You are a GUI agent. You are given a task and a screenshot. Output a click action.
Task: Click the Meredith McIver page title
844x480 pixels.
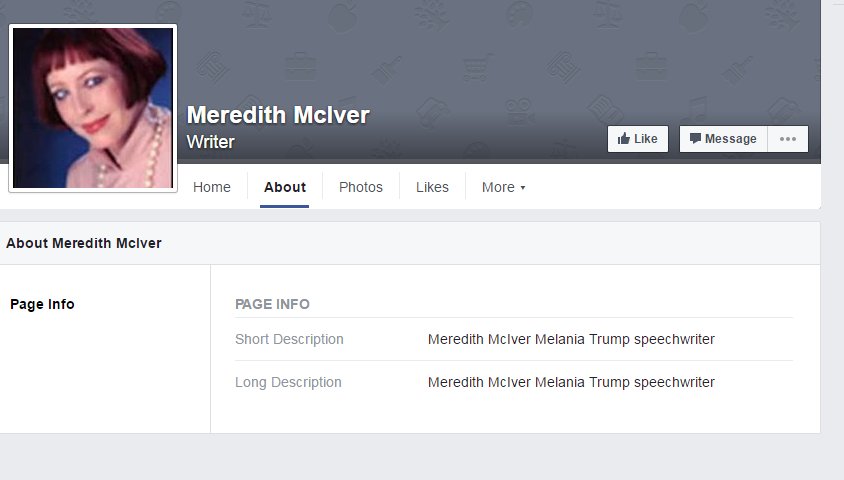pyautogui.click(x=278, y=115)
